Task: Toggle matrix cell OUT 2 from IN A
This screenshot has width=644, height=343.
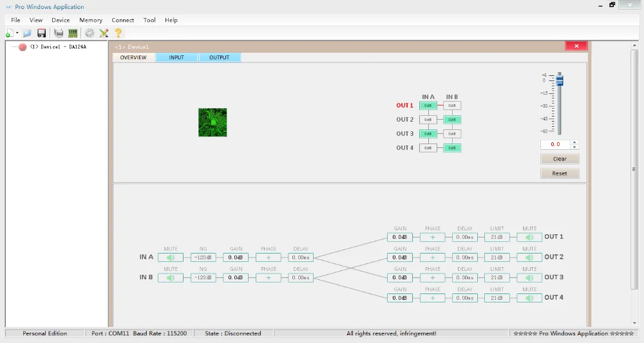Action: [428, 120]
